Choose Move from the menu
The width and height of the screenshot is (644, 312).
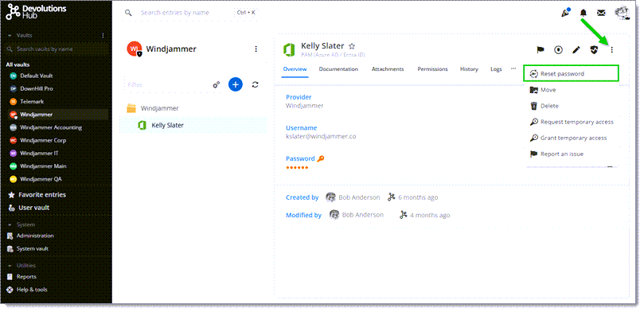tap(571, 90)
